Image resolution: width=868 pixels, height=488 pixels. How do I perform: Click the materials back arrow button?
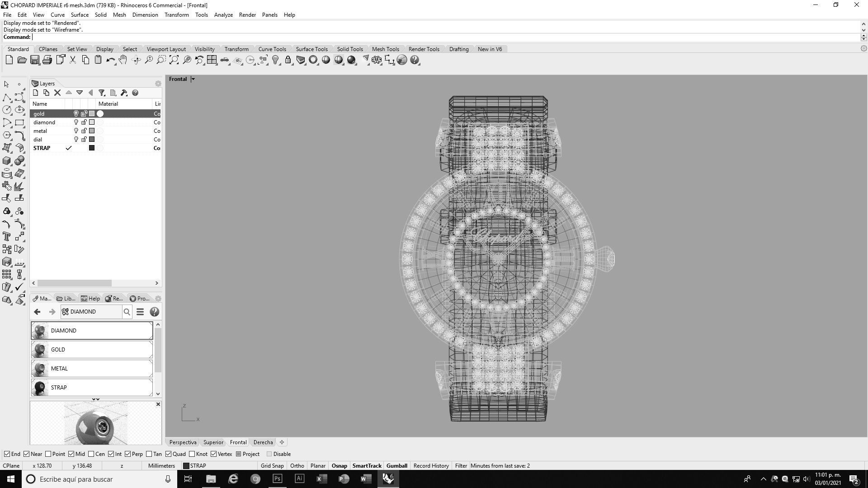click(x=37, y=312)
